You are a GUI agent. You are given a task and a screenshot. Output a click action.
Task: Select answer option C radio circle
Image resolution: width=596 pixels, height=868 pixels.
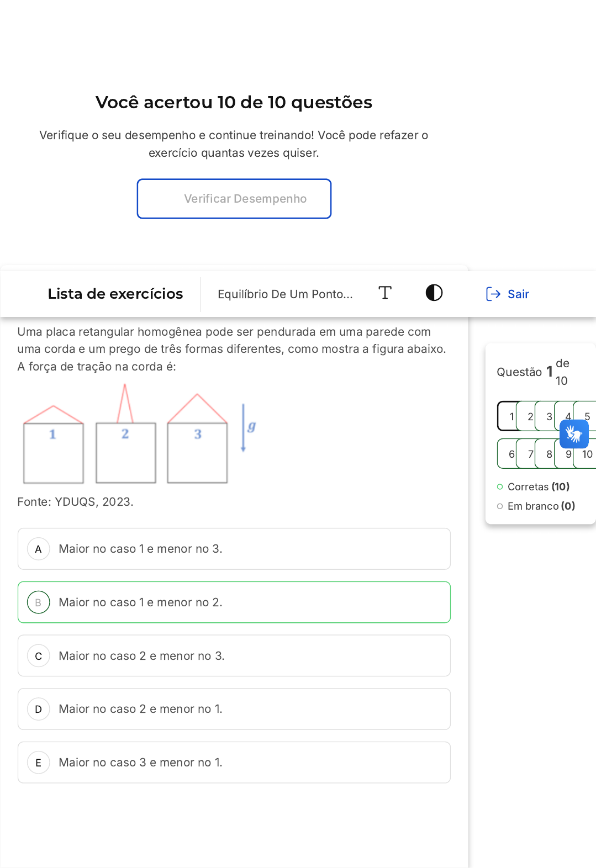(39, 656)
